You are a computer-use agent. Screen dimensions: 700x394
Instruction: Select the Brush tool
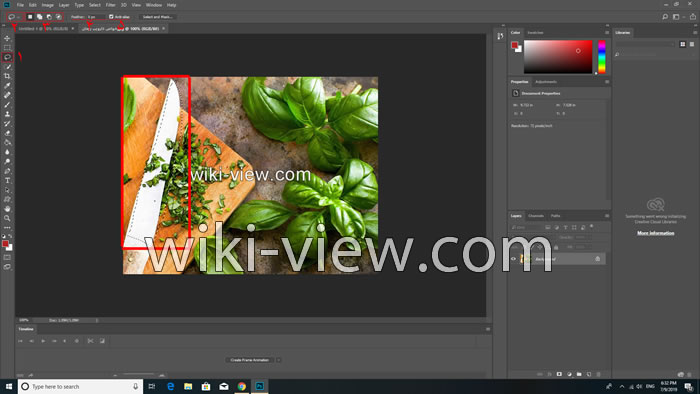tap(7, 105)
